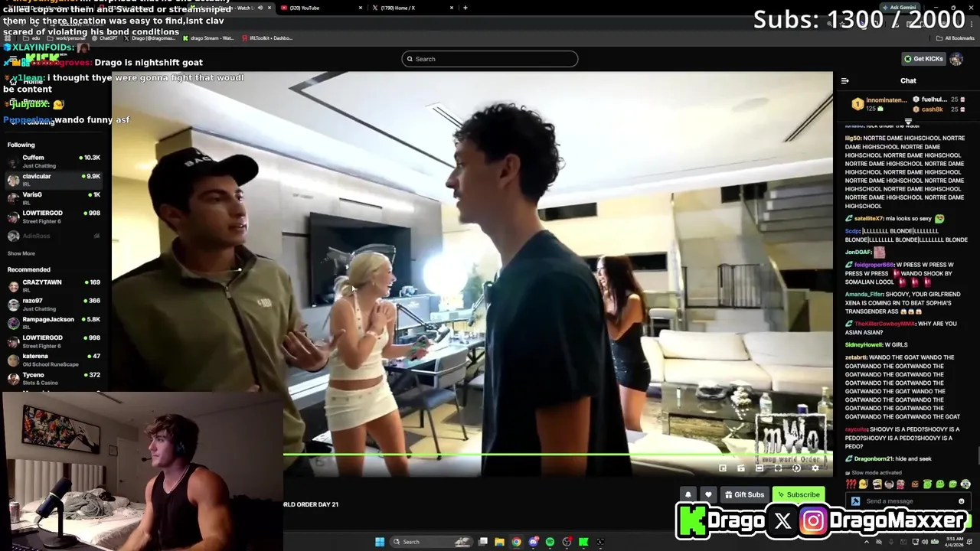
Task: Close the Home / X browser tab
Action: [x=452, y=8]
